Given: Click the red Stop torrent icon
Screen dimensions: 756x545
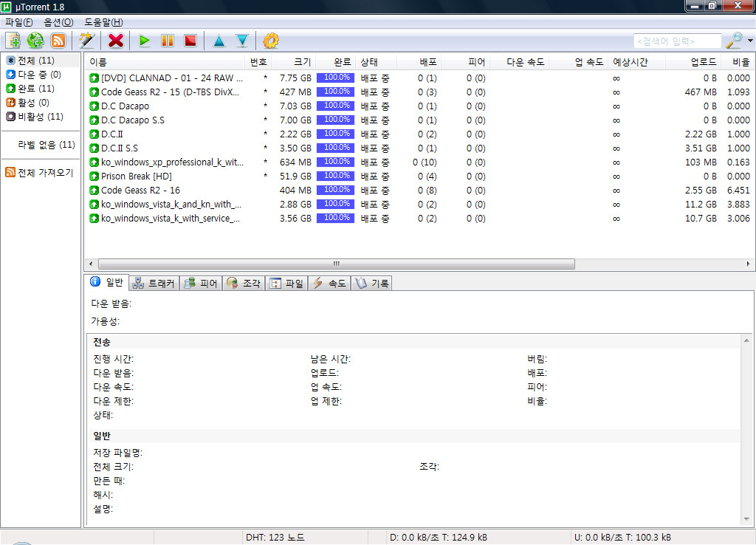Looking at the screenshot, I should click(190, 41).
